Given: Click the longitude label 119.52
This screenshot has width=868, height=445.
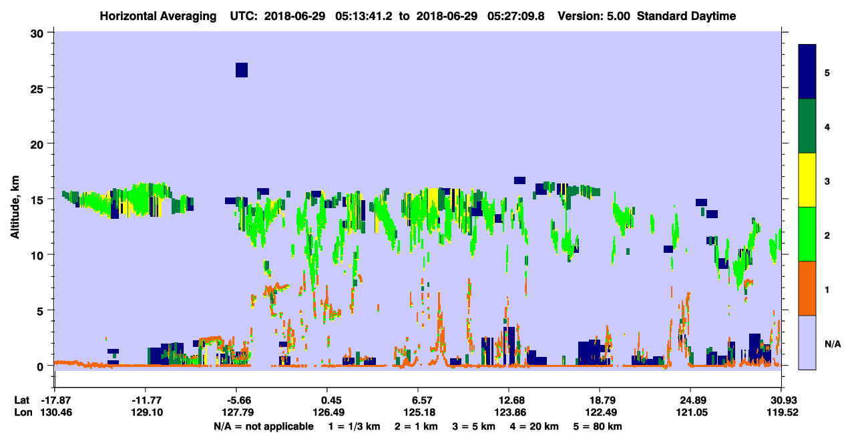Looking at the screenshot, I should pos(781,412).
